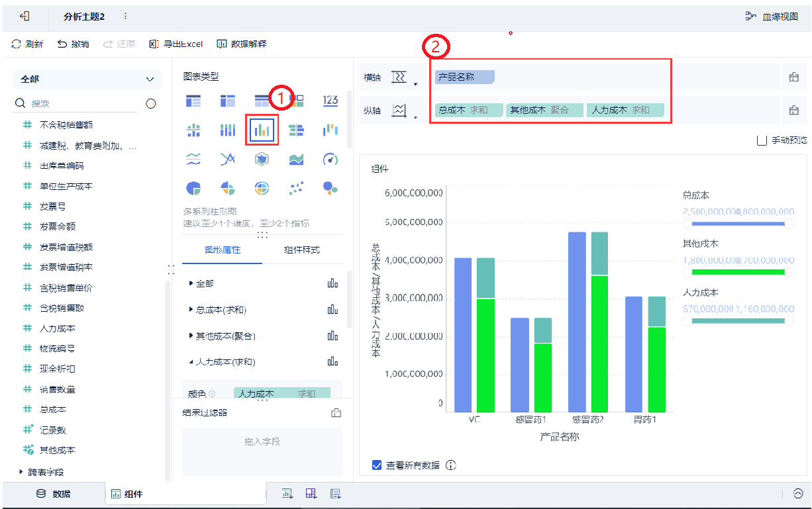This screenshot has width=812, height=509.
Task: Select the rose chart type icon
Action: (227, 188)
